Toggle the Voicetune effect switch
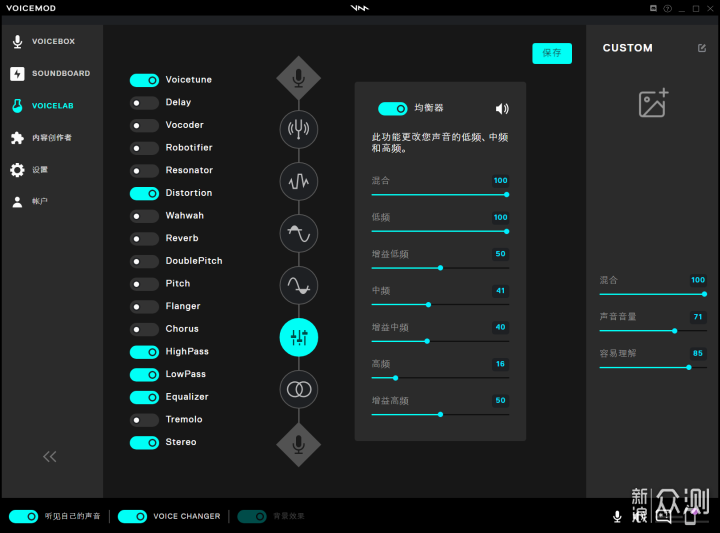This screenshot has height=533, width=720. 144,80
